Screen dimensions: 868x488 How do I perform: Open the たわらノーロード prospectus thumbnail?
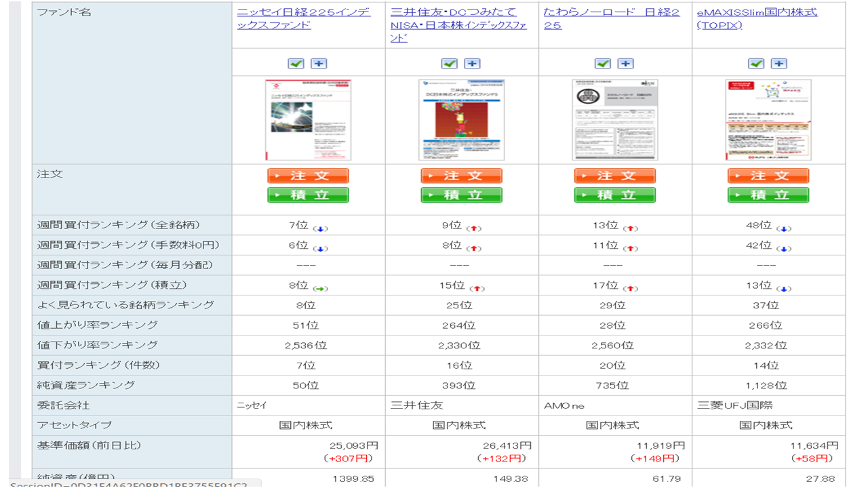tap(615, 119)
